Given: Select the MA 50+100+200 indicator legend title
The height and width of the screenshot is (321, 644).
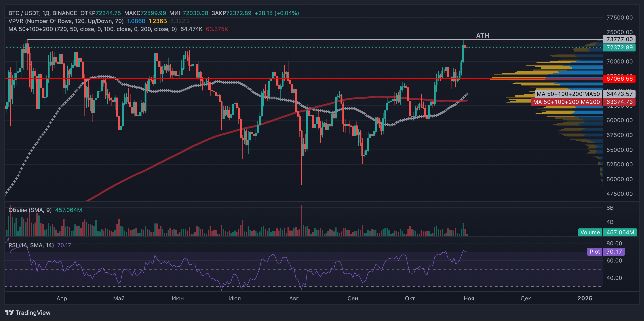Looking at the screenshot, I should [93, 29].
